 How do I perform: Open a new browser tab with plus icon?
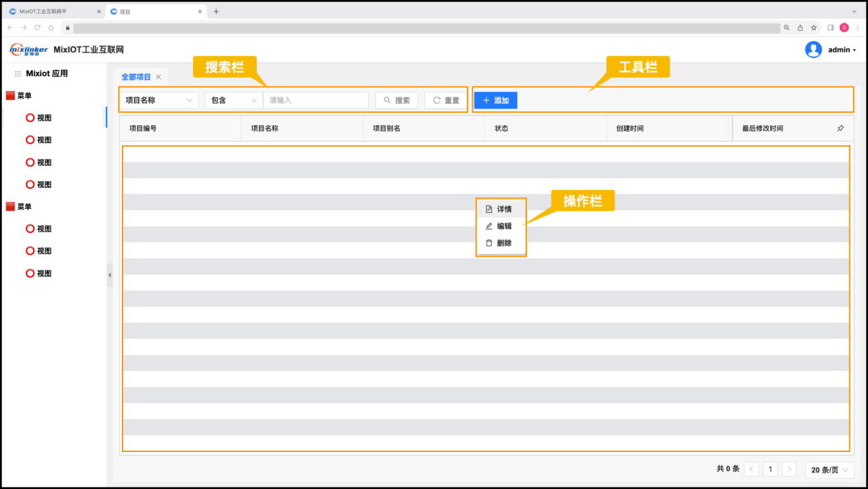[x=216, y=12]
